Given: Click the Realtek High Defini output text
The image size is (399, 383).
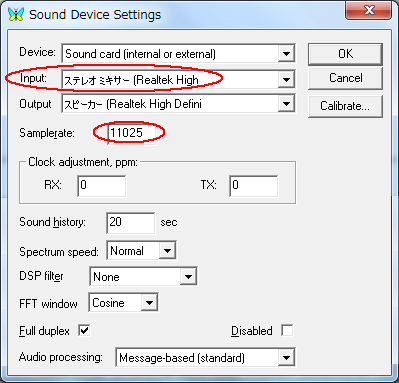Looking at the screenshot, I should click(x=155, y=104).
